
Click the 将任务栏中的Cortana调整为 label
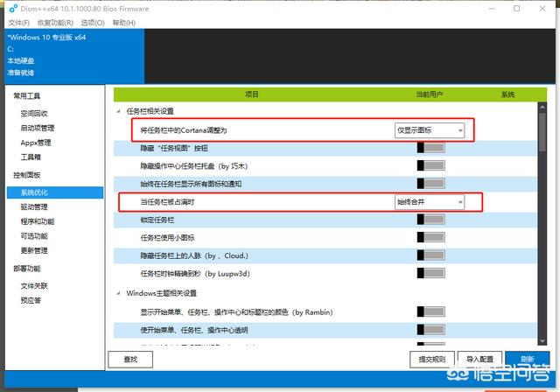pos(184,130)
